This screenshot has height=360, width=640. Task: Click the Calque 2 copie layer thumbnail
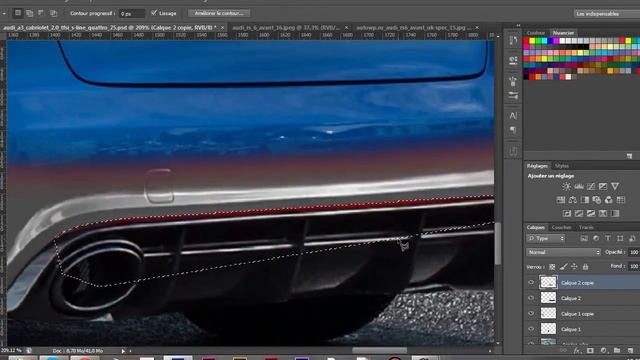pos(548,282)
